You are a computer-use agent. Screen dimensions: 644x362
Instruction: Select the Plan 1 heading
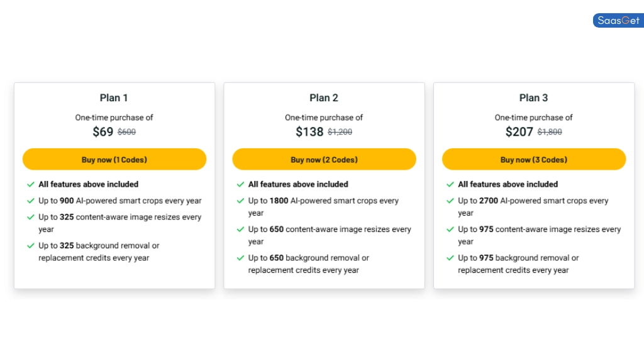[114, 97]
